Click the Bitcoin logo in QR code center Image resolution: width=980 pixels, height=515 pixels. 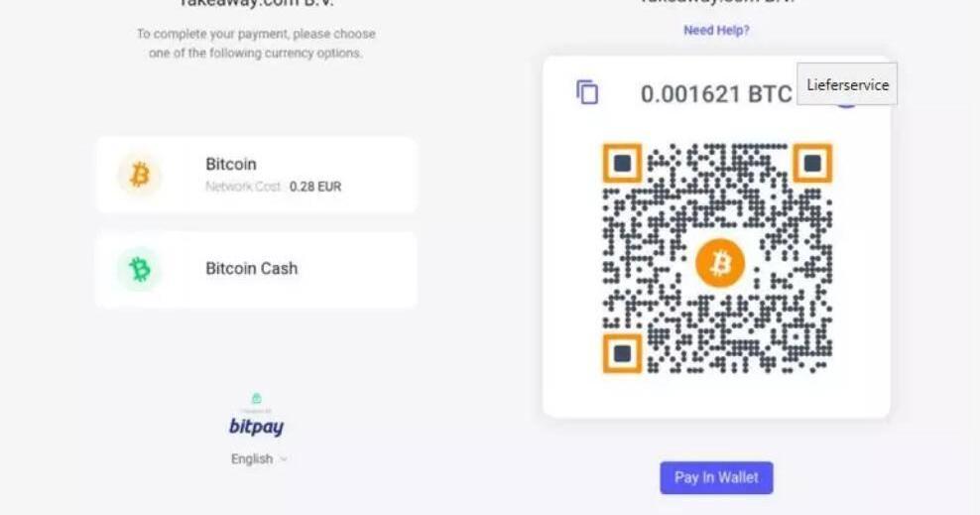pos(720,263)
